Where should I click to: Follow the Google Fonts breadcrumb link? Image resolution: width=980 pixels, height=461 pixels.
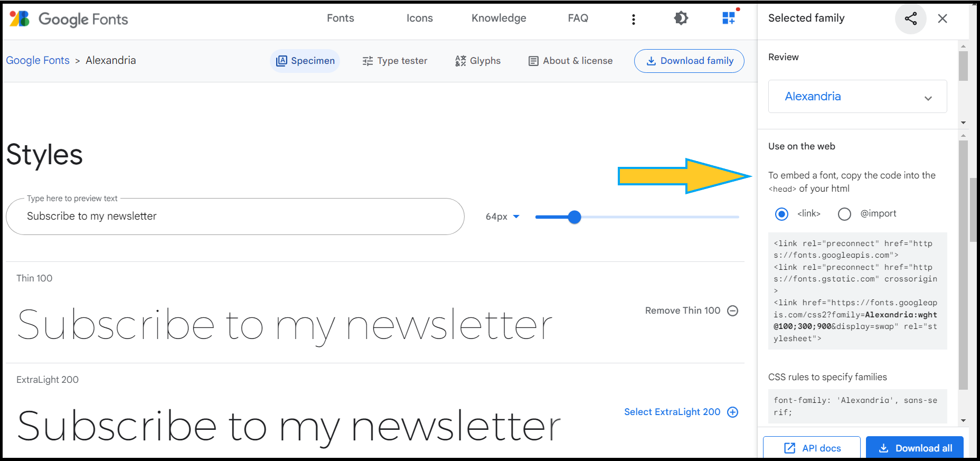coord(37,60)
